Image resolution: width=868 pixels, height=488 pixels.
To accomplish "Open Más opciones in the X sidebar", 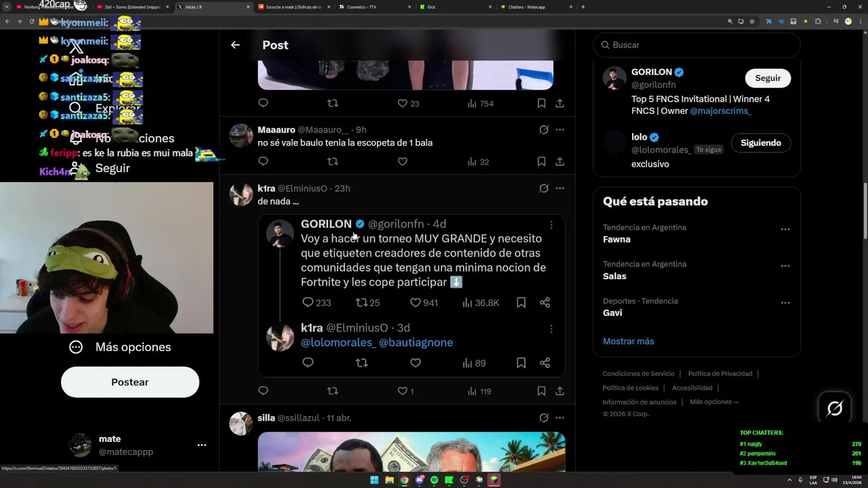I will tap(120, 347).
